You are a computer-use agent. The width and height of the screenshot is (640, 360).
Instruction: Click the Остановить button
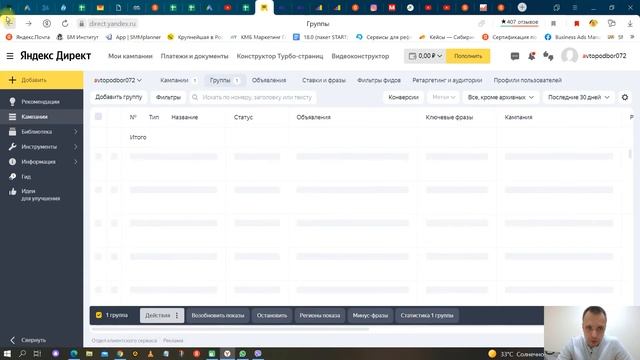[272, 316]
